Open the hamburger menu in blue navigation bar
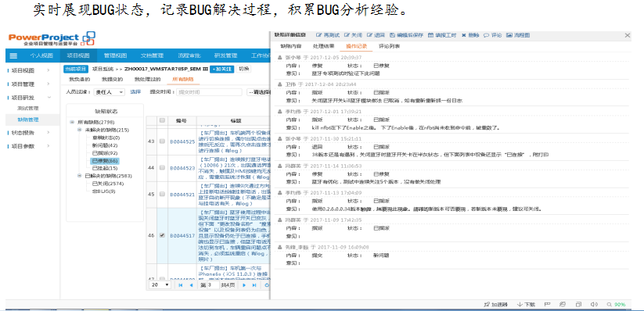 tap(13, 56)
